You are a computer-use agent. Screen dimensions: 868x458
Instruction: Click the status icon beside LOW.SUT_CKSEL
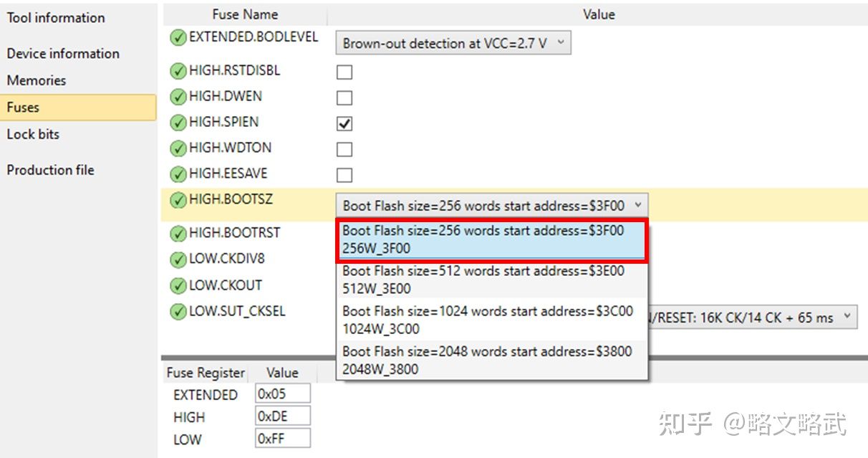tap(178, 312)
